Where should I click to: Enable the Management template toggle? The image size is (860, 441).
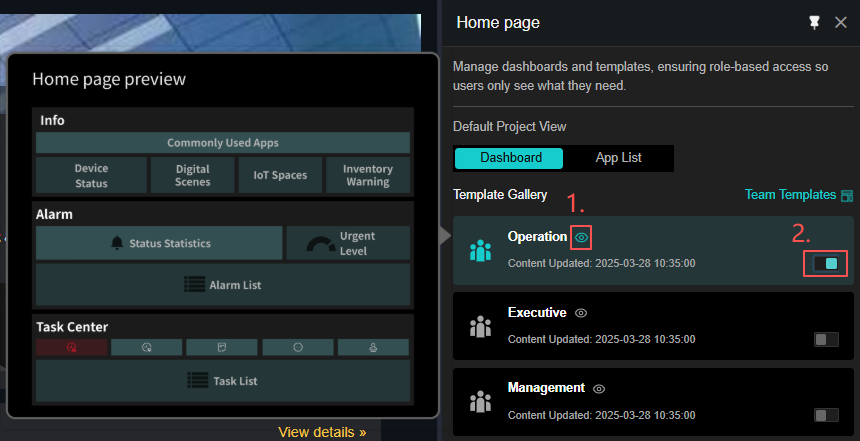(825, 415)
